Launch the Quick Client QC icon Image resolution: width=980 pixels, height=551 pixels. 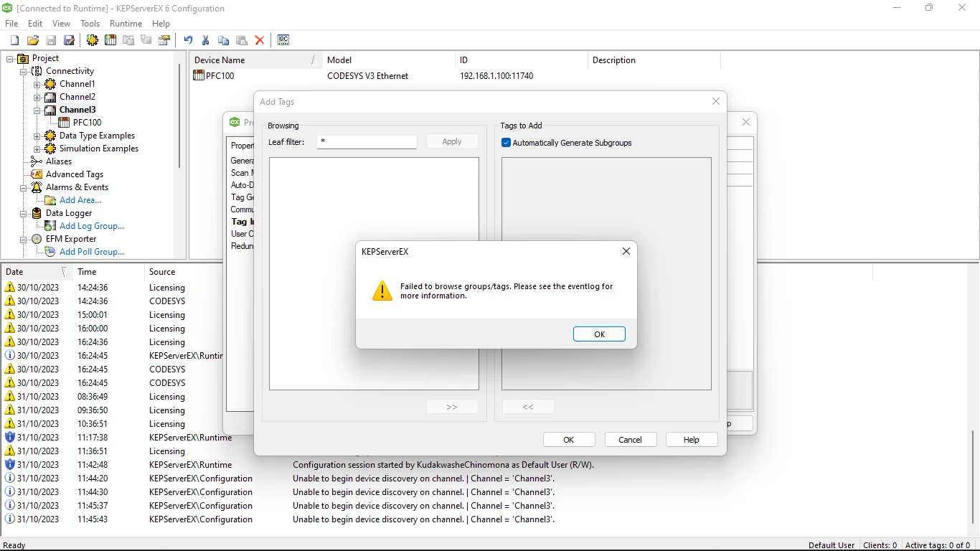pyautogui.click(x=283, y=40)
